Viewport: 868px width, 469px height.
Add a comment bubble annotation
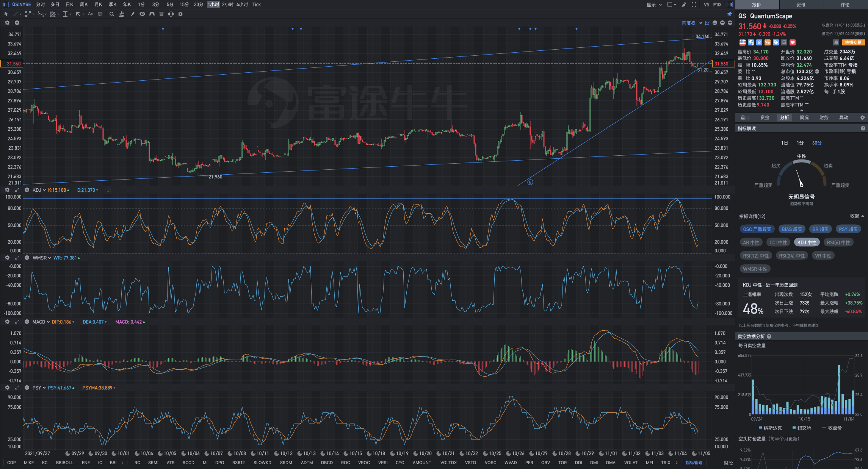coord(100,14)
